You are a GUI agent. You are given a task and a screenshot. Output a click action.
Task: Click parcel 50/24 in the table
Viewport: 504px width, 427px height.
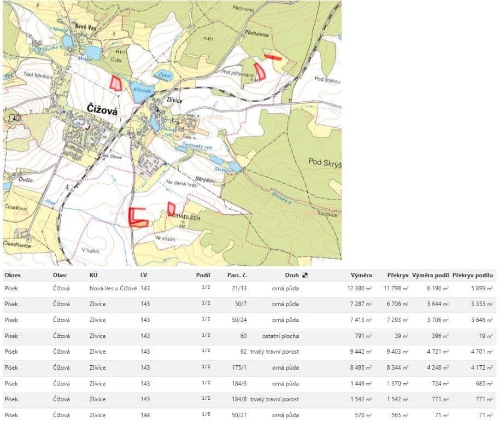[239, 320]
